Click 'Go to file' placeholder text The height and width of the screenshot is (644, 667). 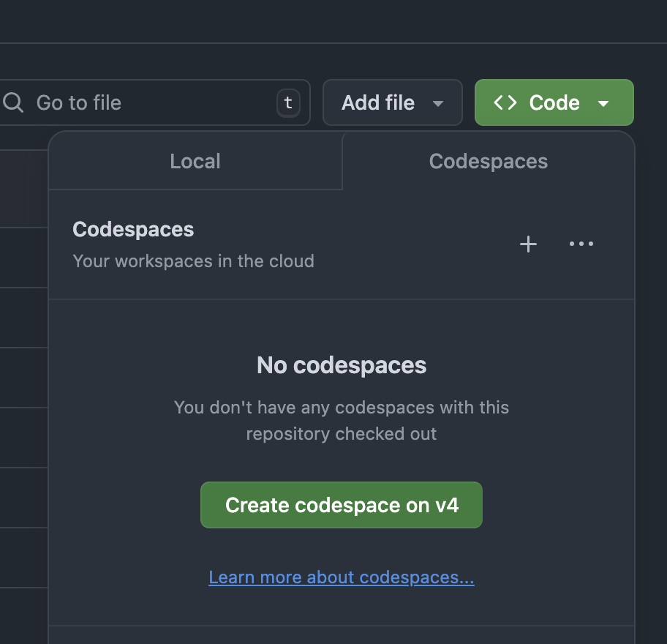pos(79,103)
